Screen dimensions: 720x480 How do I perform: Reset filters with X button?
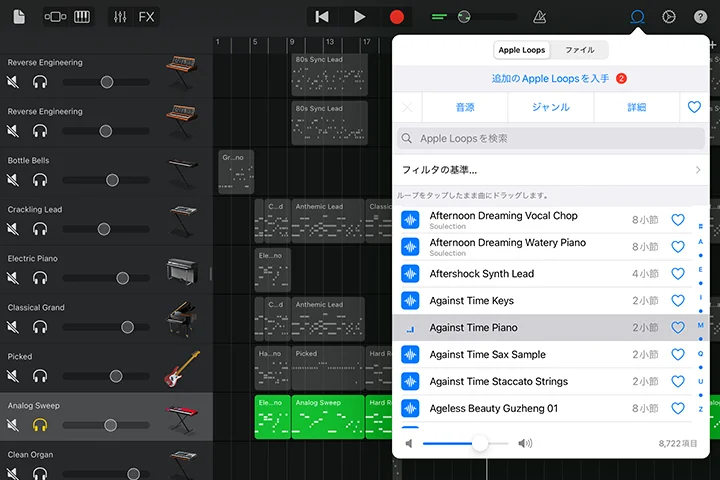coord(407,107)
